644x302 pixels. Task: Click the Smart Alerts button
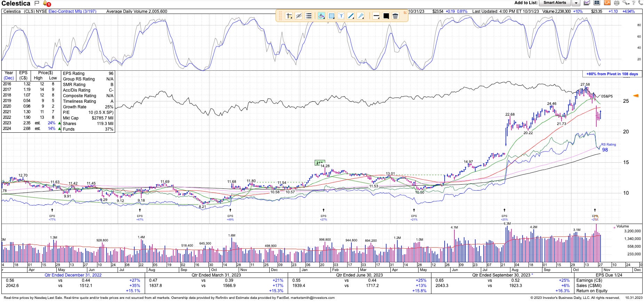click(x=555, y=3)
